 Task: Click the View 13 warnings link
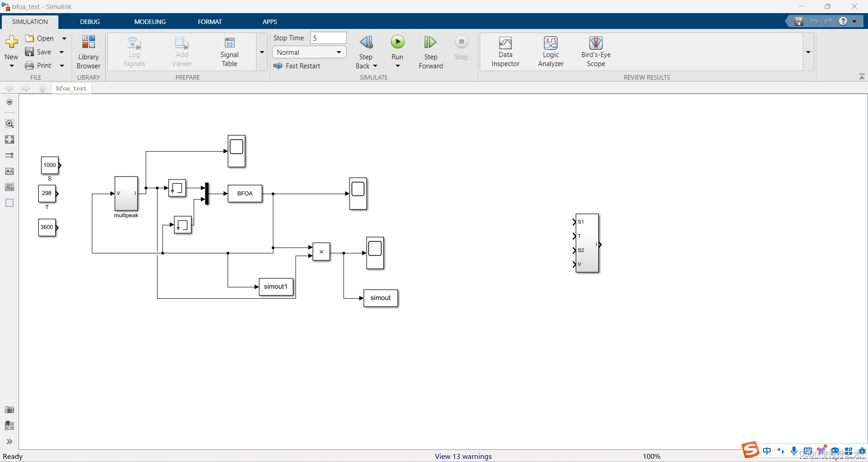(x=463, y=456)
